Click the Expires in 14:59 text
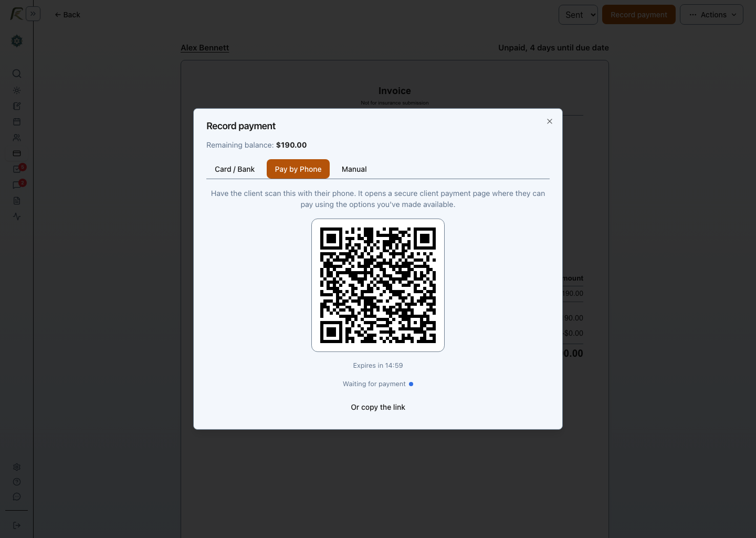 (378, 366)
